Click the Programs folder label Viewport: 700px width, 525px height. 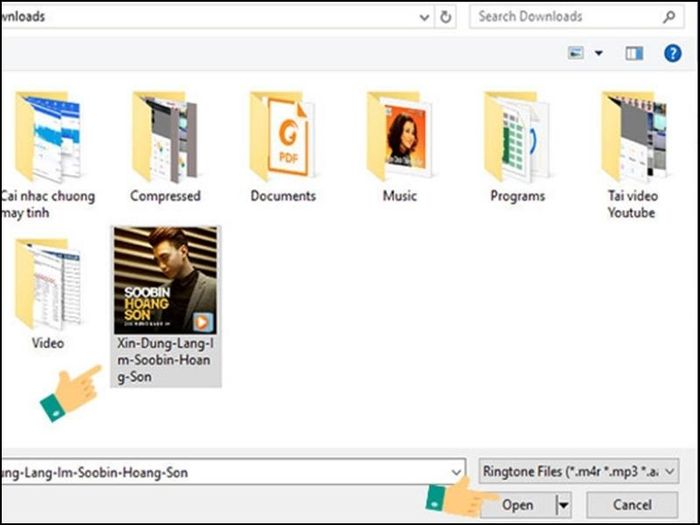517,196
